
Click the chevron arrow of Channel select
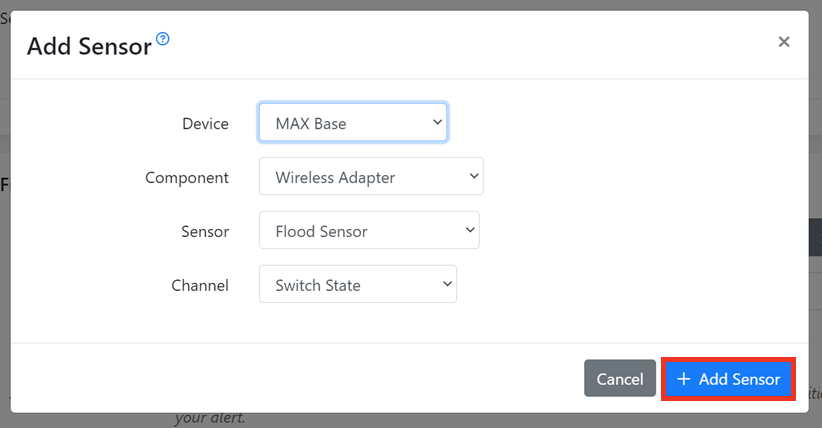coord(446,285)
